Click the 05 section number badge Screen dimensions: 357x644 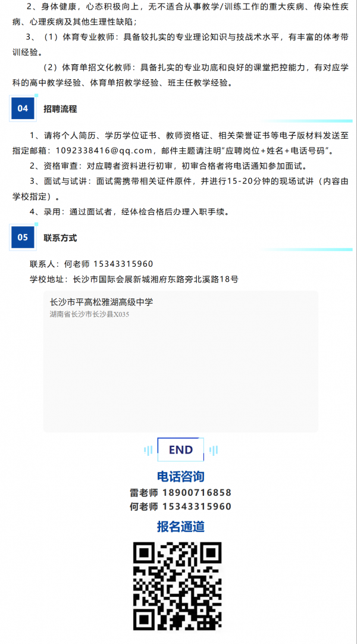pos(23,237)
